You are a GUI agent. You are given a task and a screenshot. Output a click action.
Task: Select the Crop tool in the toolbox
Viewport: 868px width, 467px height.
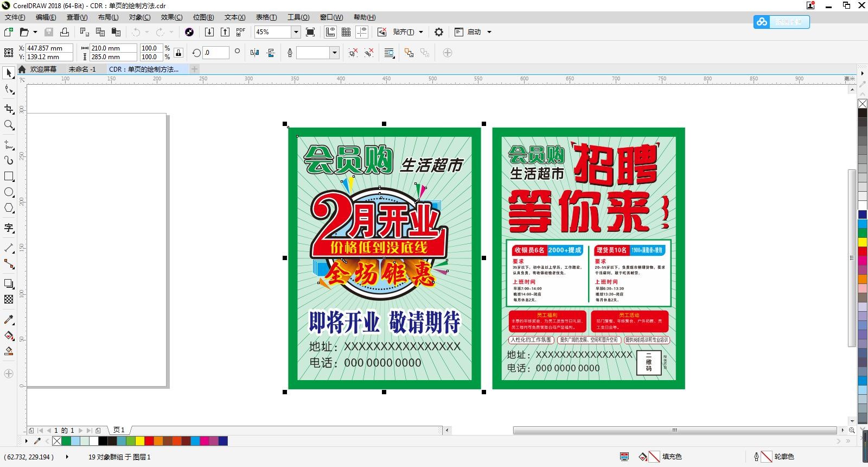click(x=9, y=109)
